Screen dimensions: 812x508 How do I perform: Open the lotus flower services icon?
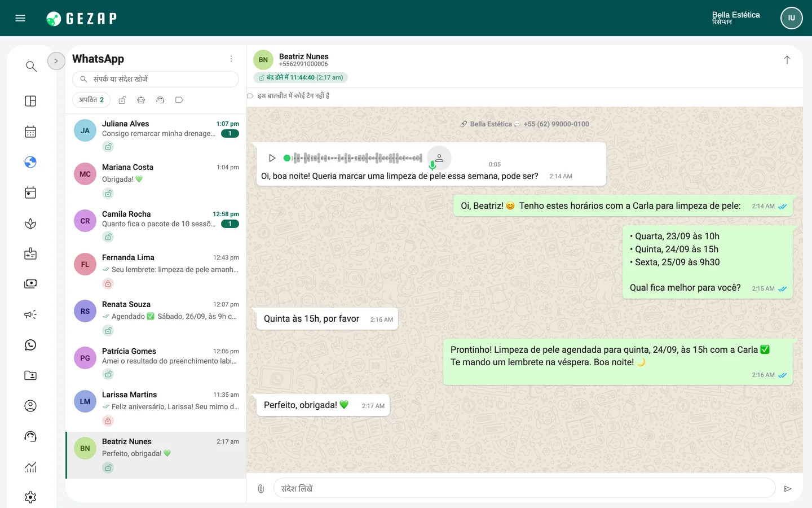[x=30, y=224]
